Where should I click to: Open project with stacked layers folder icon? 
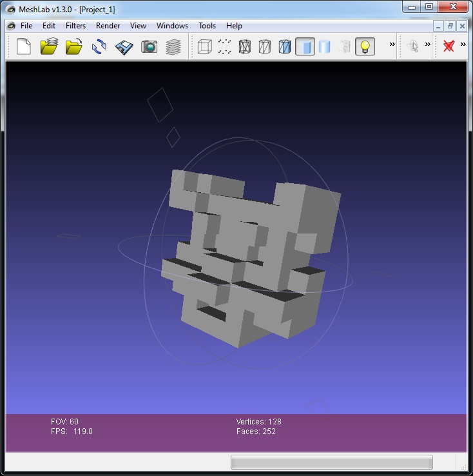point(49,46)
